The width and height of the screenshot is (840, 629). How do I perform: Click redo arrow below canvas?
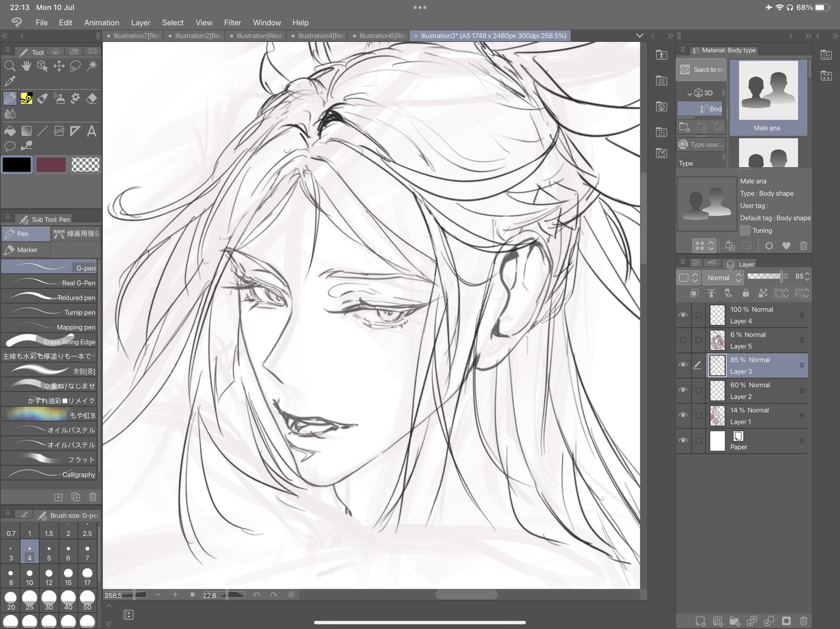[273, 595]
